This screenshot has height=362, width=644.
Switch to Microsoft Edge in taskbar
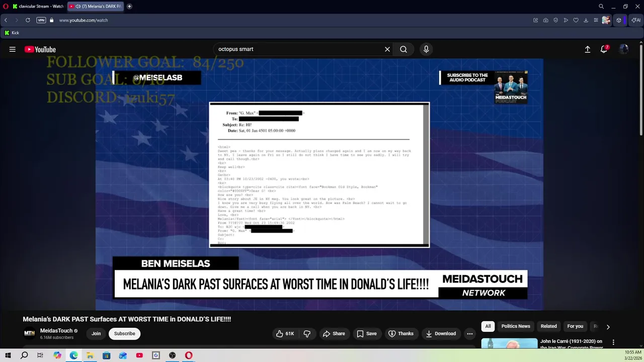[73, 355]
